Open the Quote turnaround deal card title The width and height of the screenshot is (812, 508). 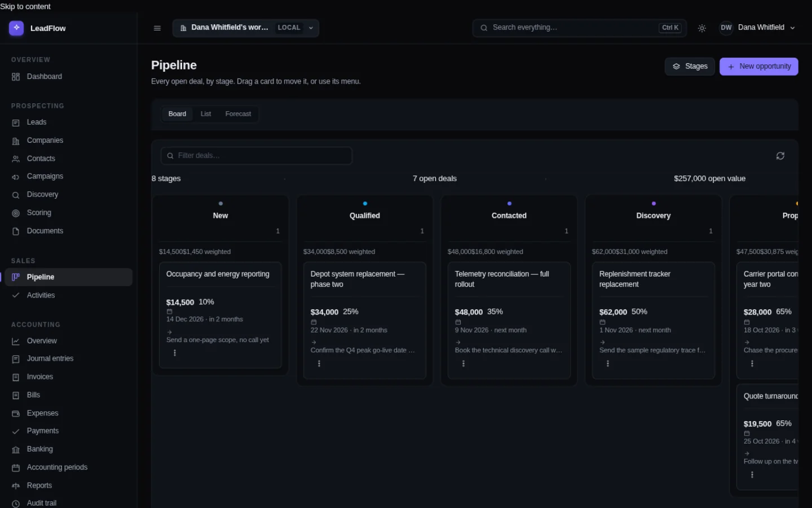[771, 396]
